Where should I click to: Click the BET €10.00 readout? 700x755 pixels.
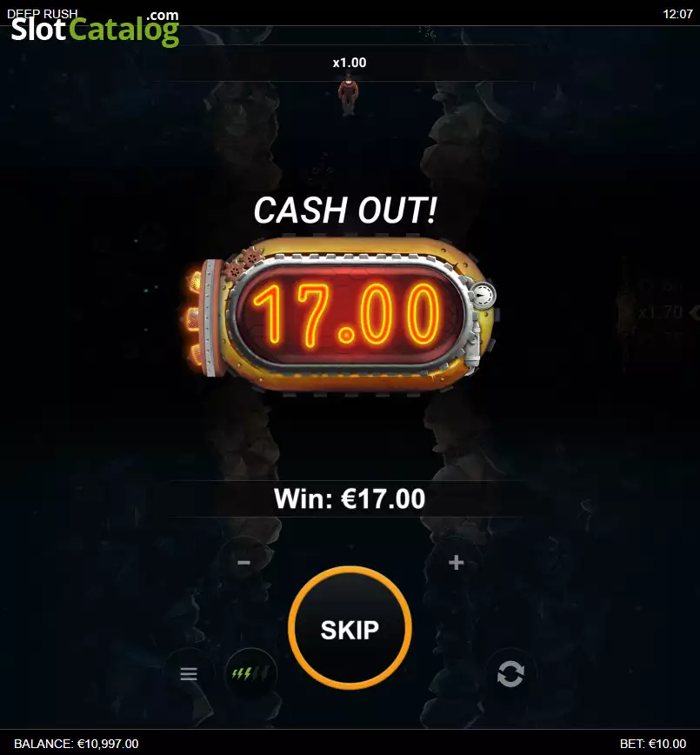[x=653, y=744]
